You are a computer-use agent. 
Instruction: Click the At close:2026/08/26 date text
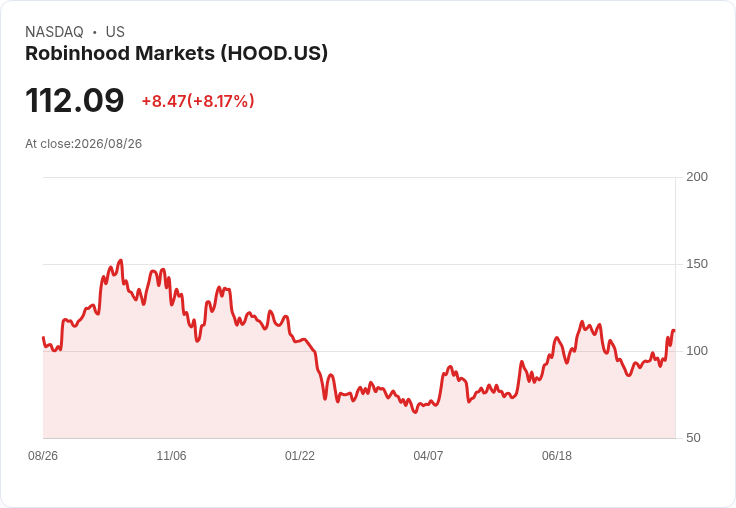[x=84, y=144]
